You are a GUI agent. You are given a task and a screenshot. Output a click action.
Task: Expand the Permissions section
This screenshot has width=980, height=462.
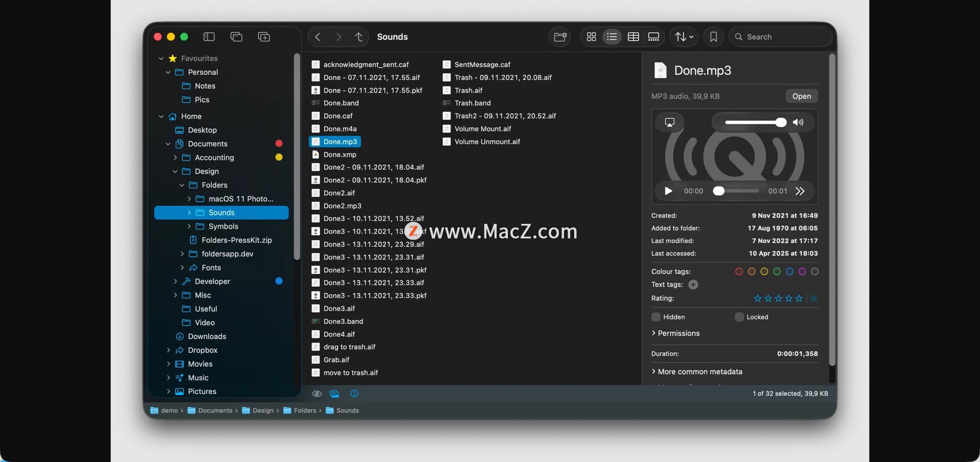(654, 333)
